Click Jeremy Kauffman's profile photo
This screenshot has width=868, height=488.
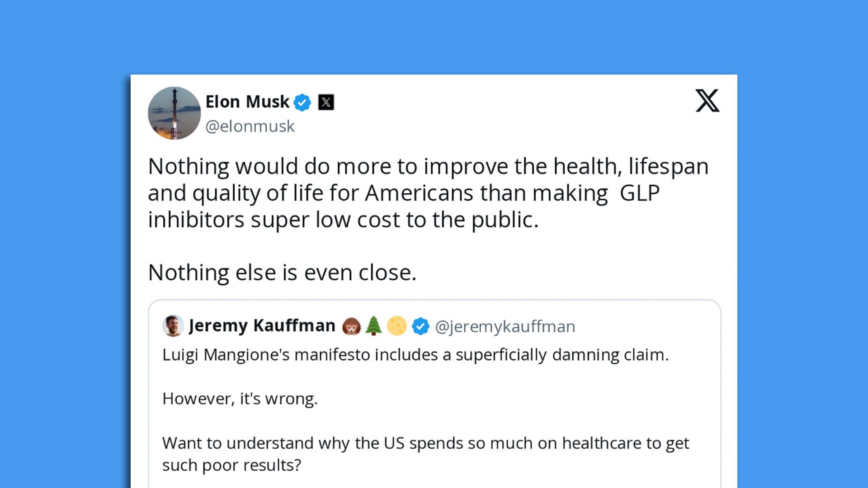[x=173, y=325]
